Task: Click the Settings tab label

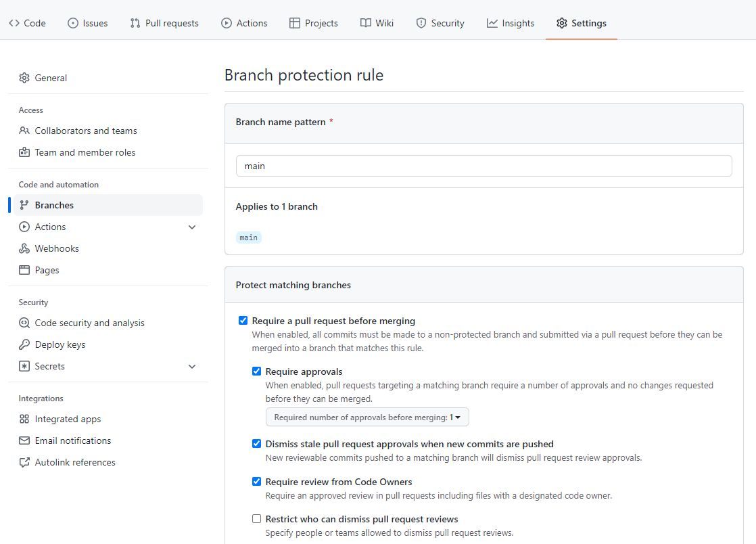Action: (x=589, y=23)
